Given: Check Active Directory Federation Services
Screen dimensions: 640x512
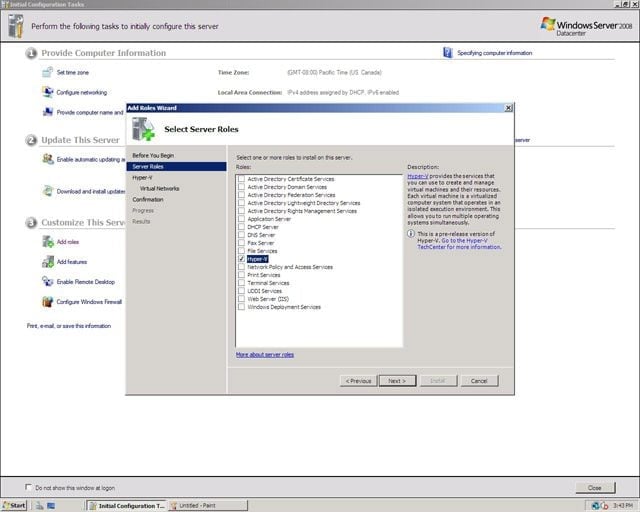Looking at the screenshot, I should [242, 195].
